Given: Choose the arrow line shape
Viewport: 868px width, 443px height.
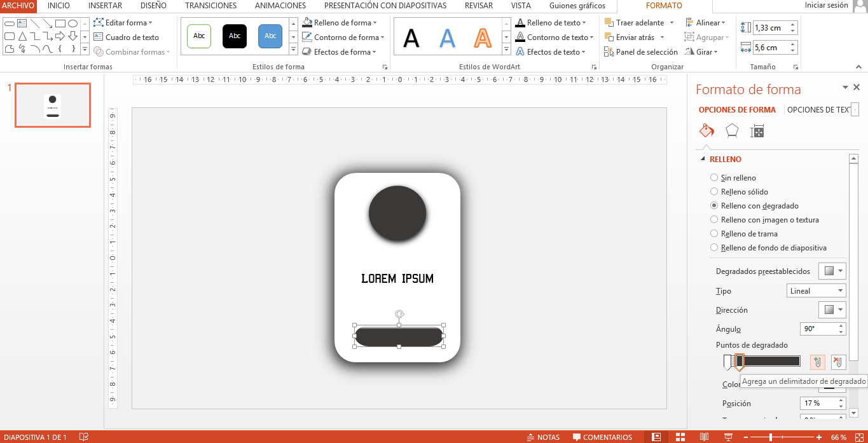Looking at the screenshot, I should tap(47, 24).
